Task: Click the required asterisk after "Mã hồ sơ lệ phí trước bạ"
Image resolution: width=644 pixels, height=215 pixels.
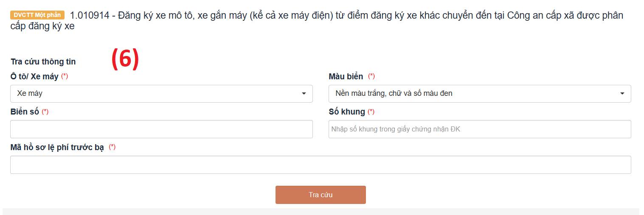Action: point(112,147)
